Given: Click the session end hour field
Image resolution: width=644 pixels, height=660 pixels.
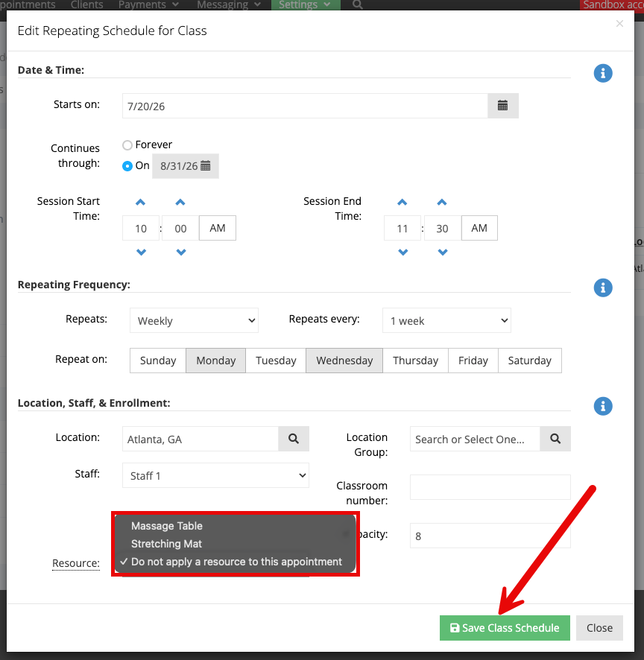Looking at the screenshot, I should [402, 228].
